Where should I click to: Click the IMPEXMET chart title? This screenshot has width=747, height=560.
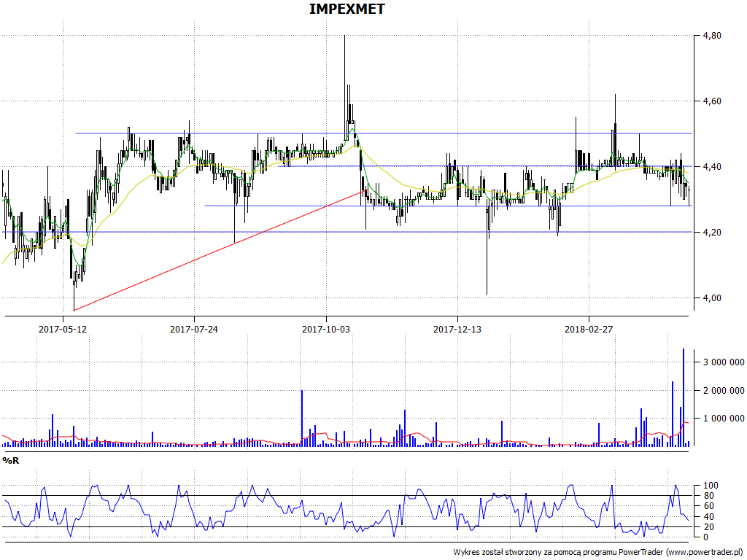pyautogui.click(x=347, y=9)
